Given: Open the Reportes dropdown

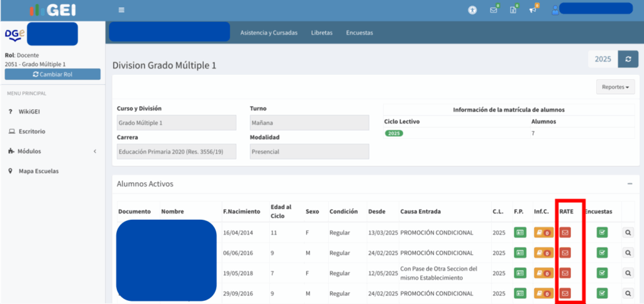Looking at the screenshot, I should click(615, 87).
